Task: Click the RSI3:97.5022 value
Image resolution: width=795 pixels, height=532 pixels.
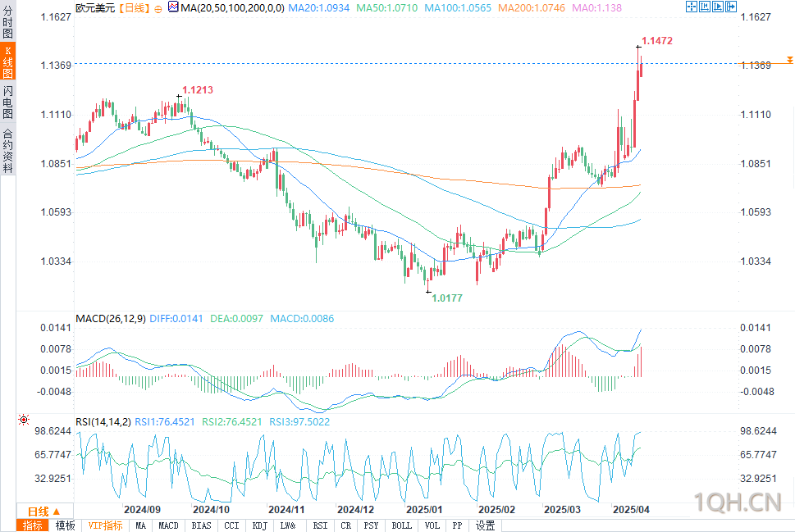Action: coord(299,421)
